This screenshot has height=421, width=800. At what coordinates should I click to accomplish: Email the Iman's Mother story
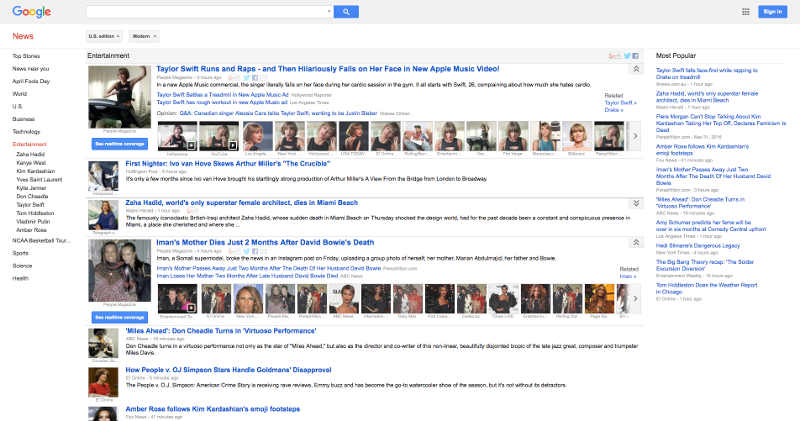pyautogui.click(x=263, y=251)
